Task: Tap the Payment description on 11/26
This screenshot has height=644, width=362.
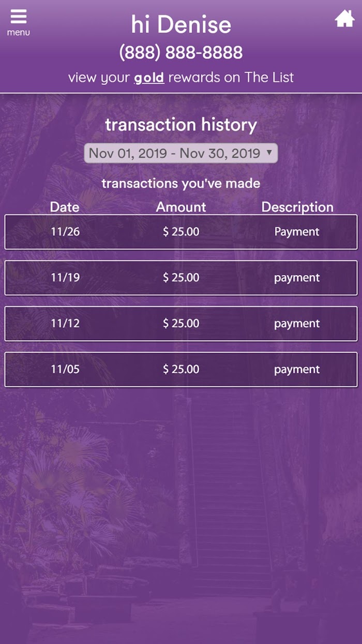Action: coord(297,232)
